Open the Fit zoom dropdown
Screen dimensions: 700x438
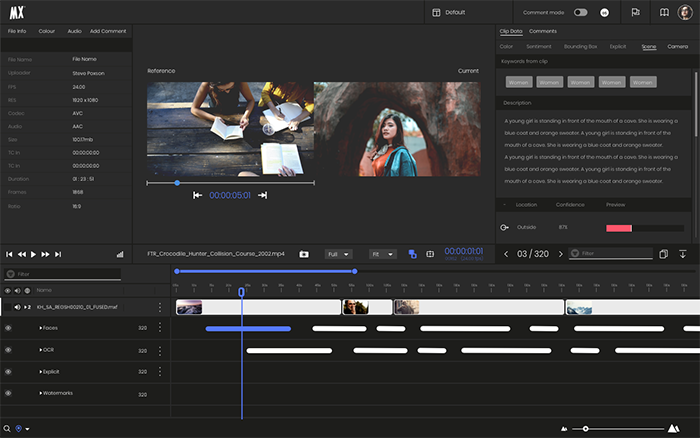click(x=381, y=254)
